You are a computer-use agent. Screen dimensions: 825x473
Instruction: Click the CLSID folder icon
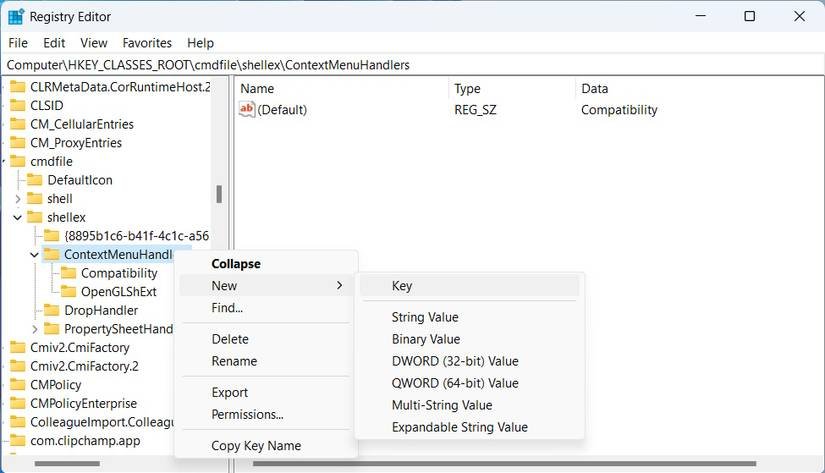click(17, 106)
